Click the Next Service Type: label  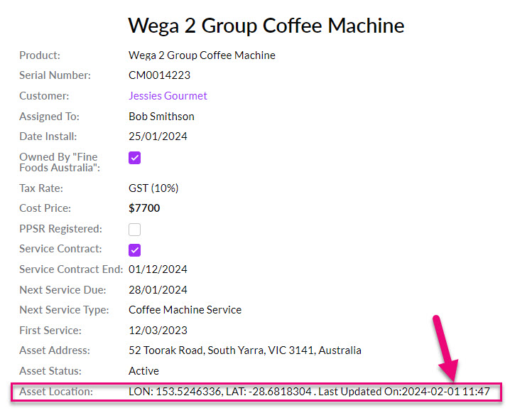64,310
